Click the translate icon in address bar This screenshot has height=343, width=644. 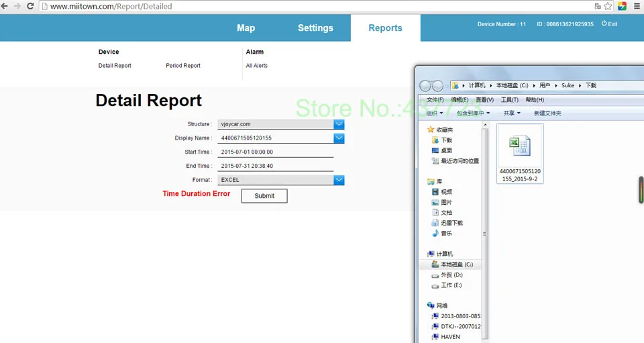[x=598, y=6]
